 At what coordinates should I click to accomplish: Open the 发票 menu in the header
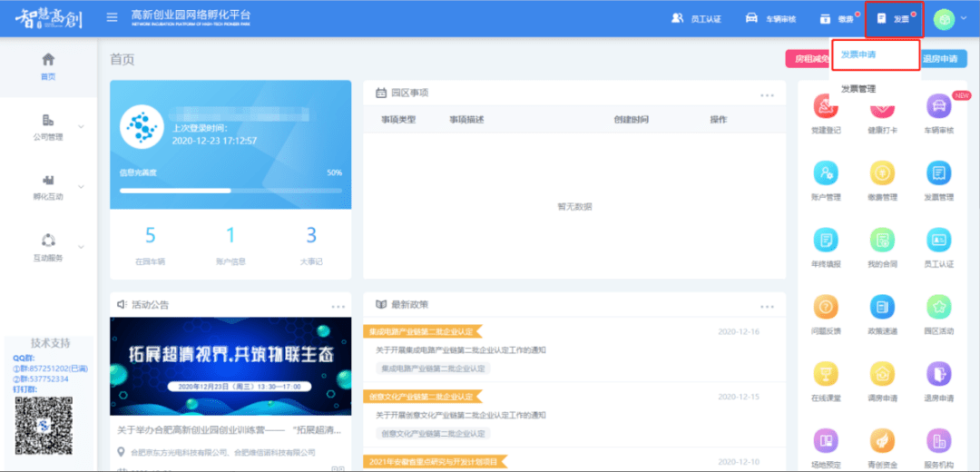[895, 19]
